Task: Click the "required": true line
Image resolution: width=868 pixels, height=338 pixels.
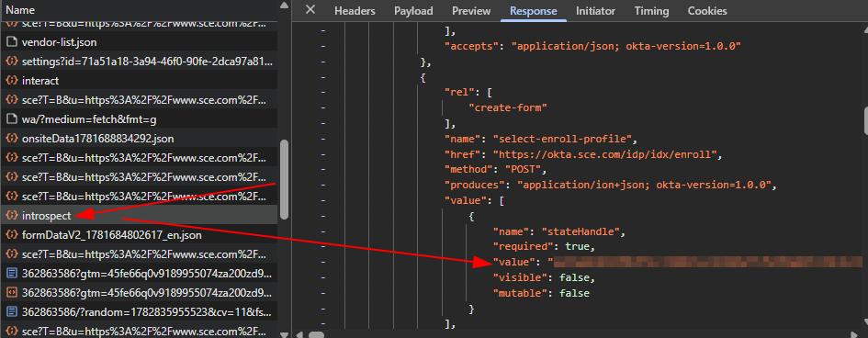Action: (544, 247)
